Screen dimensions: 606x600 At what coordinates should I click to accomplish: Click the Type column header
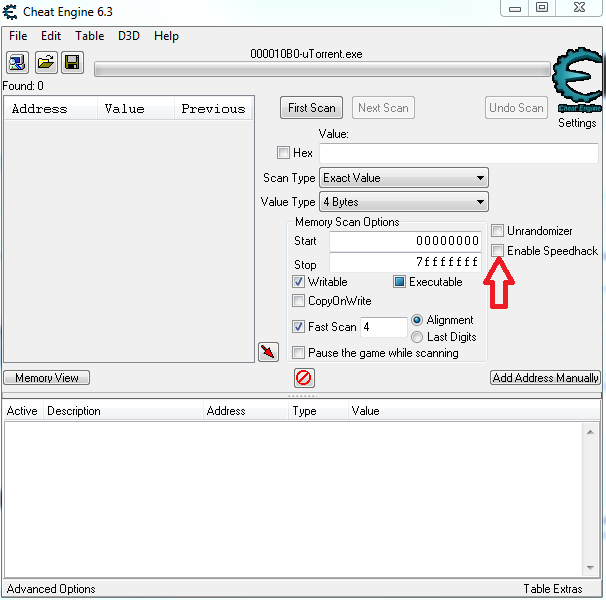[318, 411]
